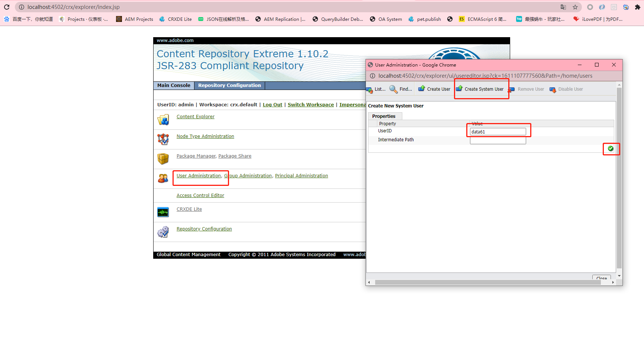Open the QueryBuilder Debugger bookmark

click(x=338, y=19)
